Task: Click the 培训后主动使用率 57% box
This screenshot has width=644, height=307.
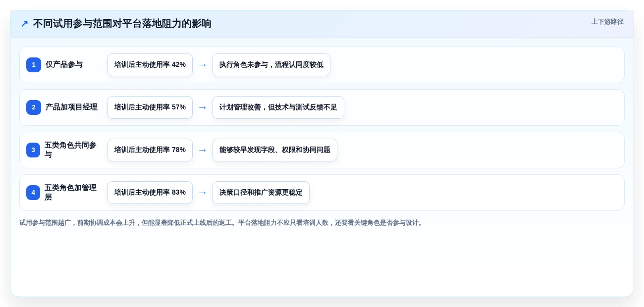Action: click(150, 107)
